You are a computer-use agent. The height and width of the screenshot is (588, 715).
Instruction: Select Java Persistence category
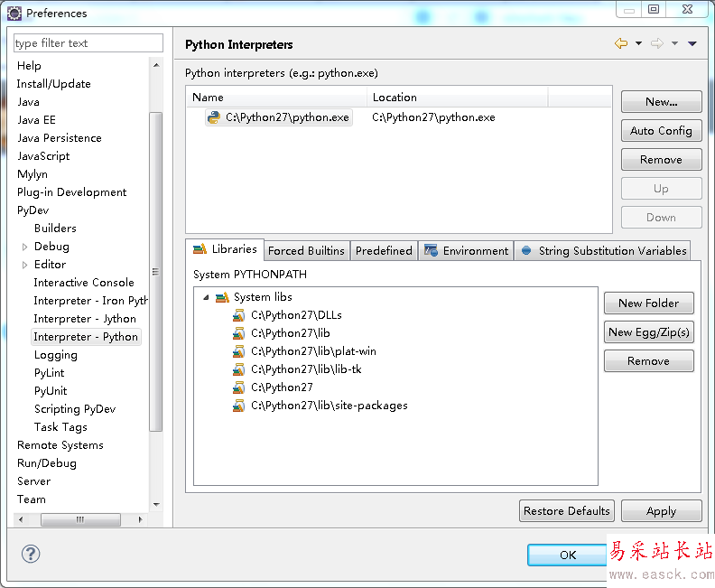point(60,138)
